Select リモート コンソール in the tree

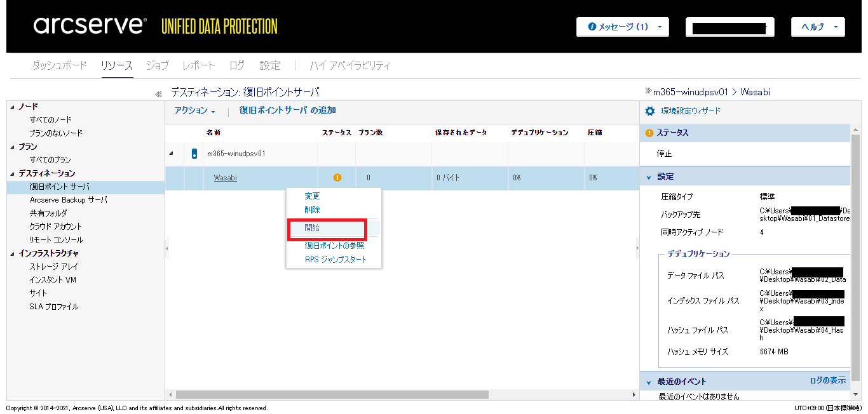tap(56, 240)
